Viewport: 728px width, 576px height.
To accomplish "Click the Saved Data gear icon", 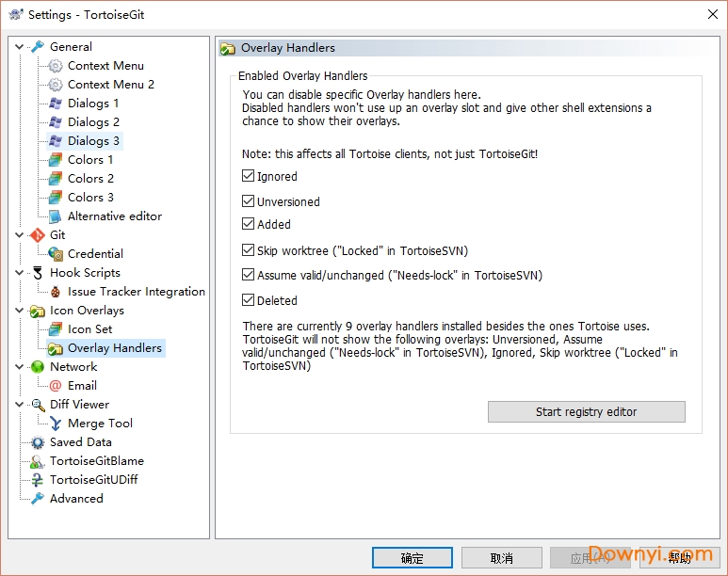I will click(38, 442).
